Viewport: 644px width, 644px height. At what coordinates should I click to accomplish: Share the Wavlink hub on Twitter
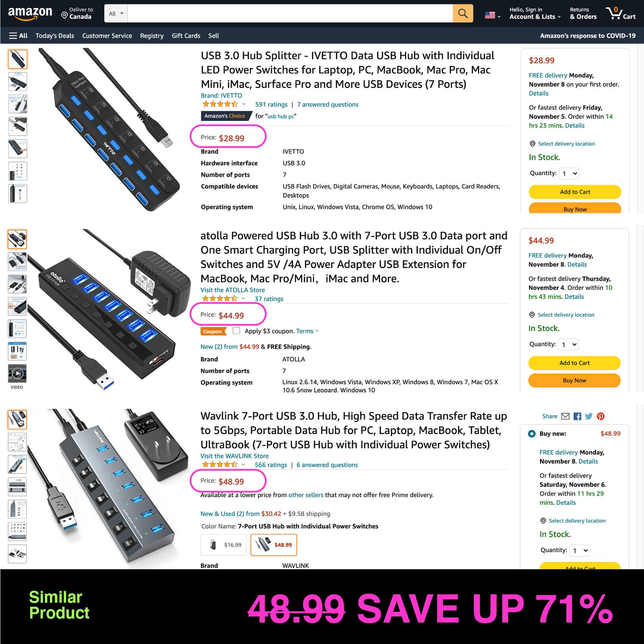click(x=589, y=416)
